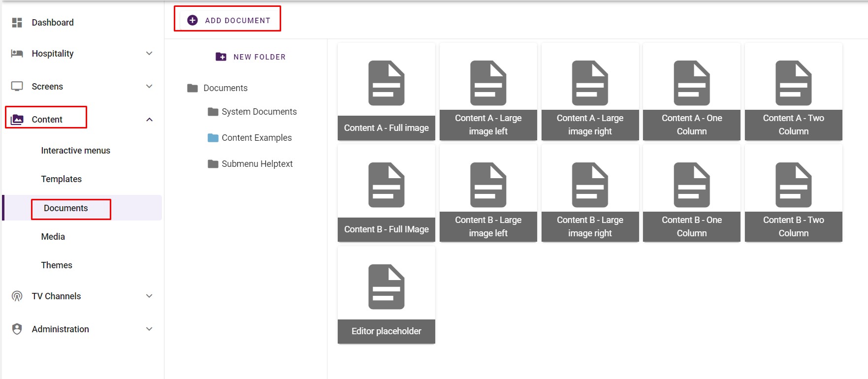Click the 'Editor placeholder' caption
Image resolution: width=868 pixels, height=379 pixels.
click(x=386, y=331)
